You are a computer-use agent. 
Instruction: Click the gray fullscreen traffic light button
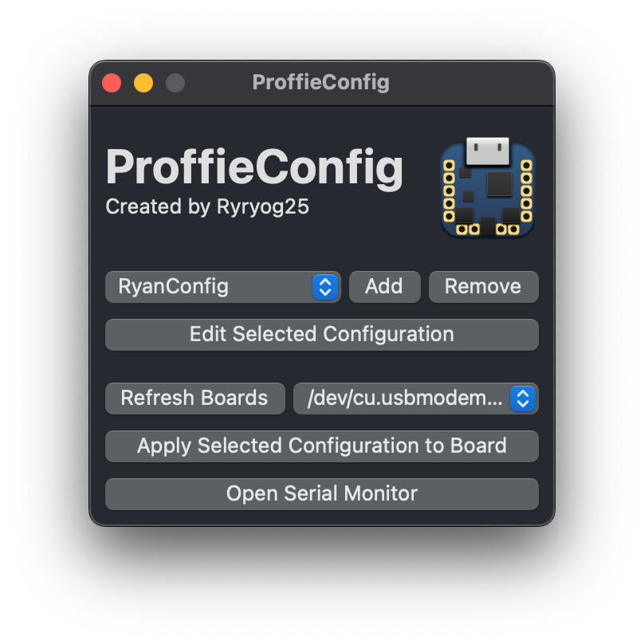tap(175, 82)
